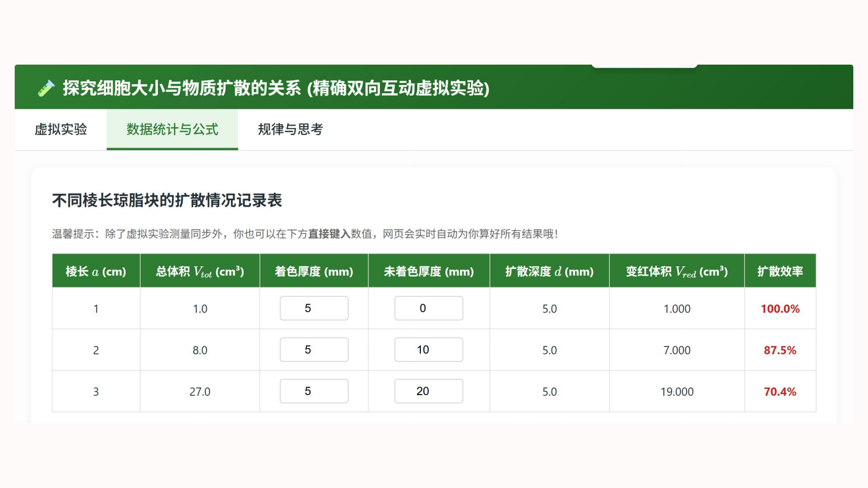Viewport: 868px width, 488px height.
Task: Click the table heading 不同棱长琼脂块的扩散情况记录表
Action: [x=167, y=200]
